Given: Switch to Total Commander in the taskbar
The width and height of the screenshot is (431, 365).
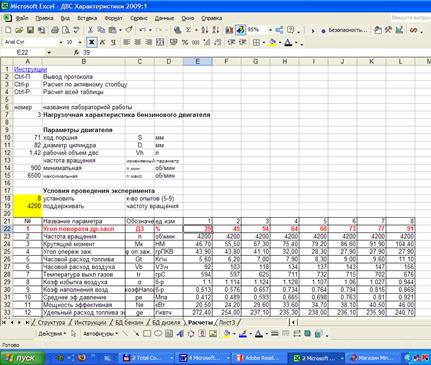Looking at the screenshot, I should pos(147,358).
